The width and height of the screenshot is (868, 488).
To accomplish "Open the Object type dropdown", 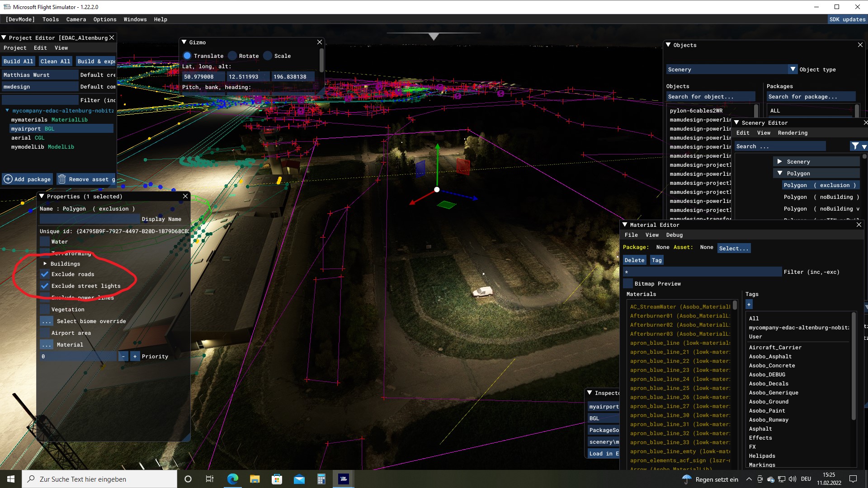I will tap(793, 69).
